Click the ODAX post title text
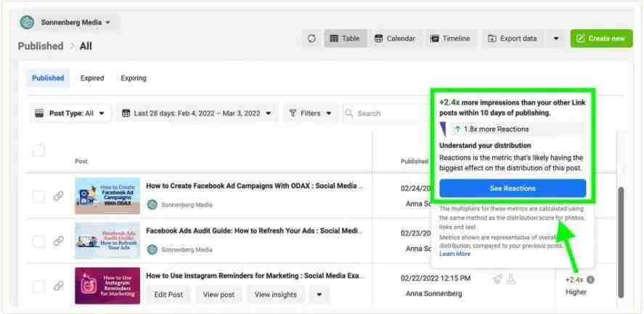 [255, 186]
